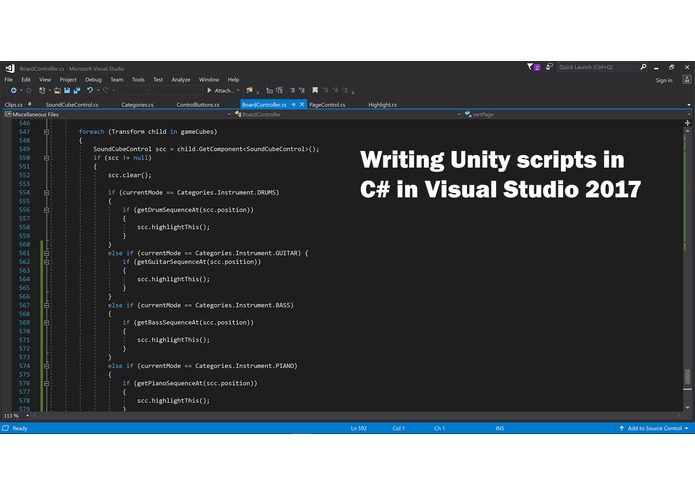The image size is (695, 494).
Task: Expand the Undo history dropdown arrow
Action: point(98,90)
